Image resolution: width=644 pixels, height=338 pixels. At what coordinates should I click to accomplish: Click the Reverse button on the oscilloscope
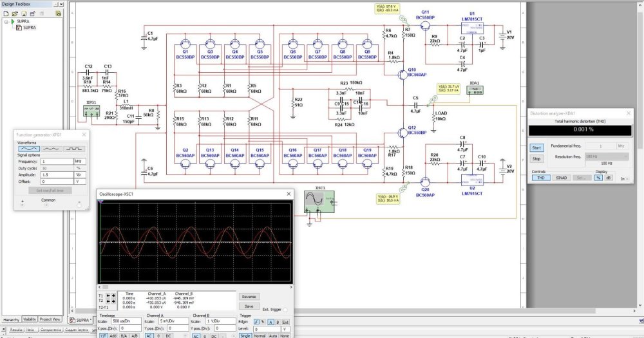coord(249,297)
